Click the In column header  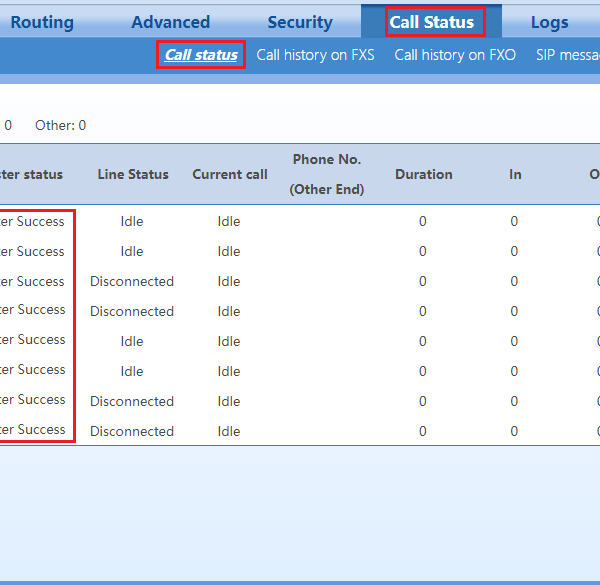click(515, 174)
